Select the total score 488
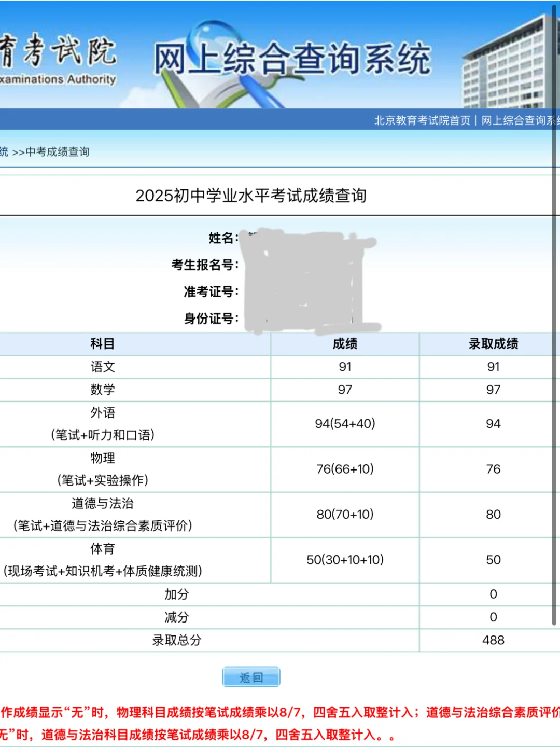560x747 pixels. pyautogui.click(x=494, y=640)
